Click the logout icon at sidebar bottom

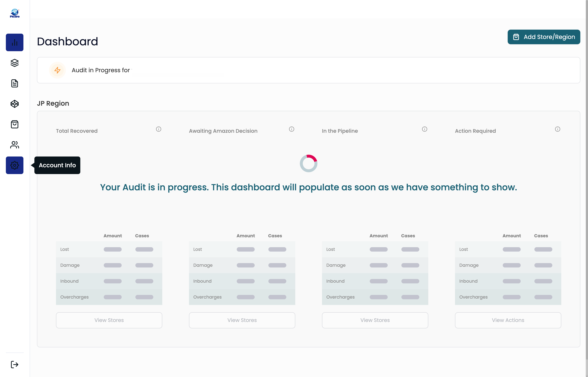[x=15, y=365]
